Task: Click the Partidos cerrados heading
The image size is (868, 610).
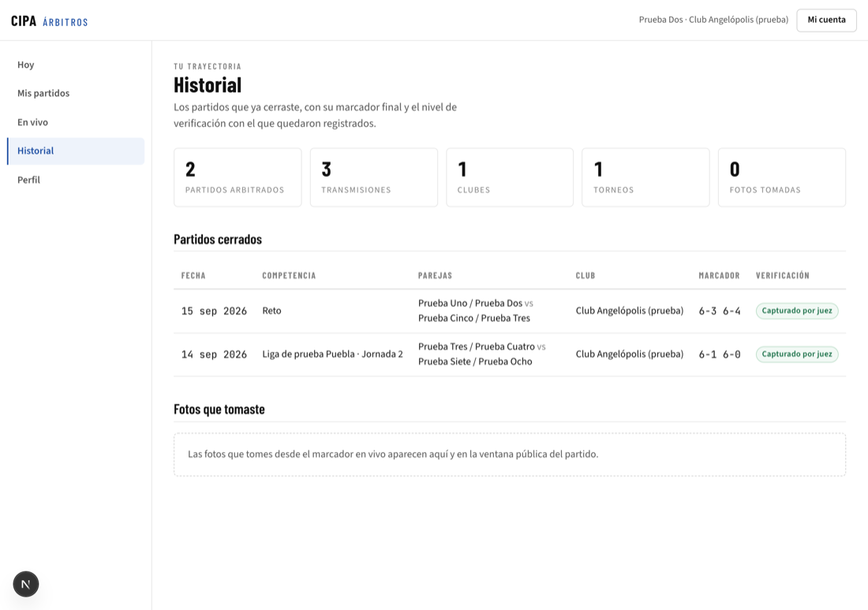Action: point(218,239)
